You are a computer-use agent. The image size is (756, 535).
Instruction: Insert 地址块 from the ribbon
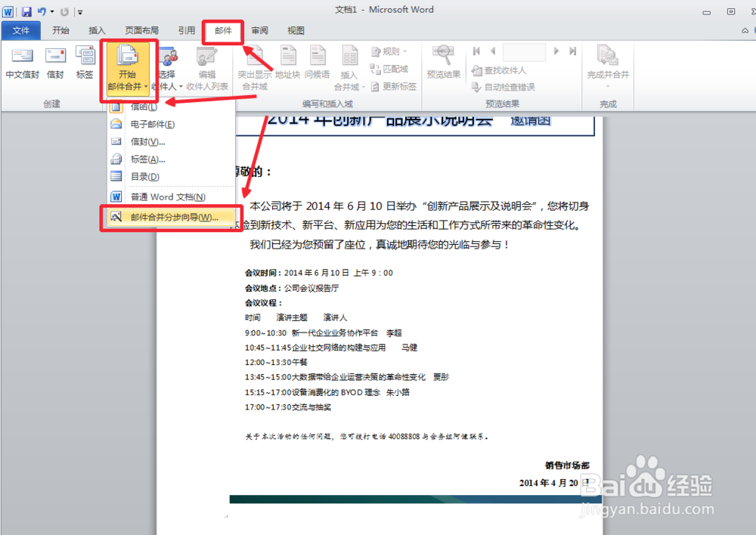(x=288, y=63)
